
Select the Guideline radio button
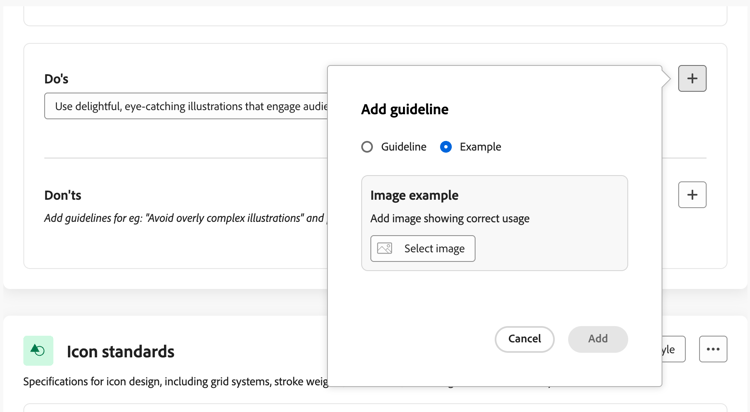pyautogui.click(x=367, y=147)
